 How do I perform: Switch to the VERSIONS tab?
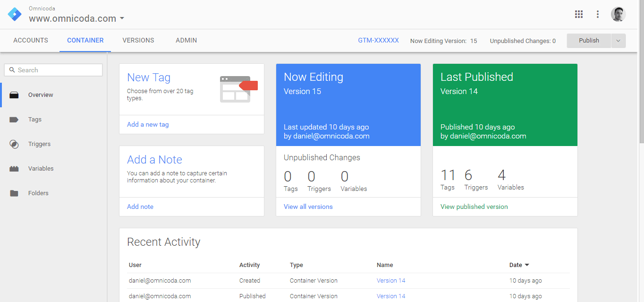point(138,40)
